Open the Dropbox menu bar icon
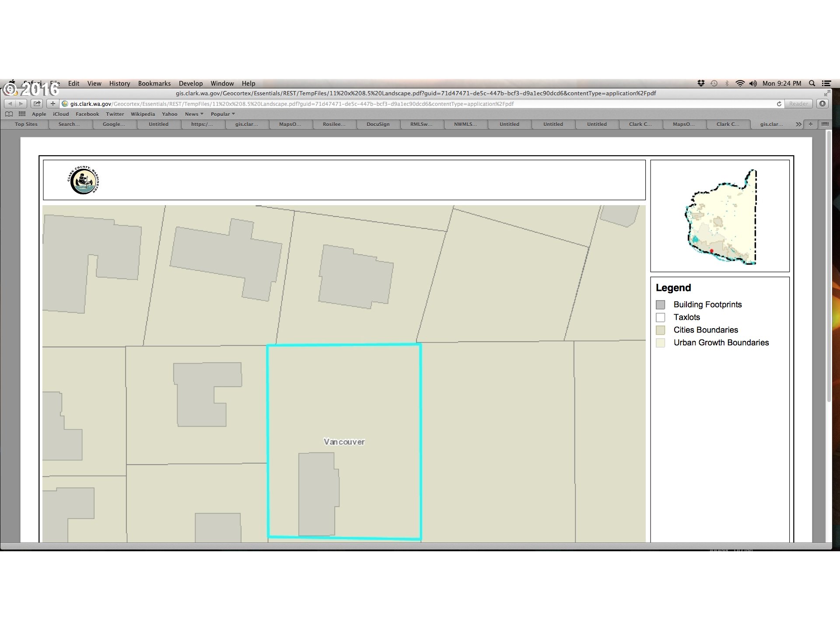 701,84
